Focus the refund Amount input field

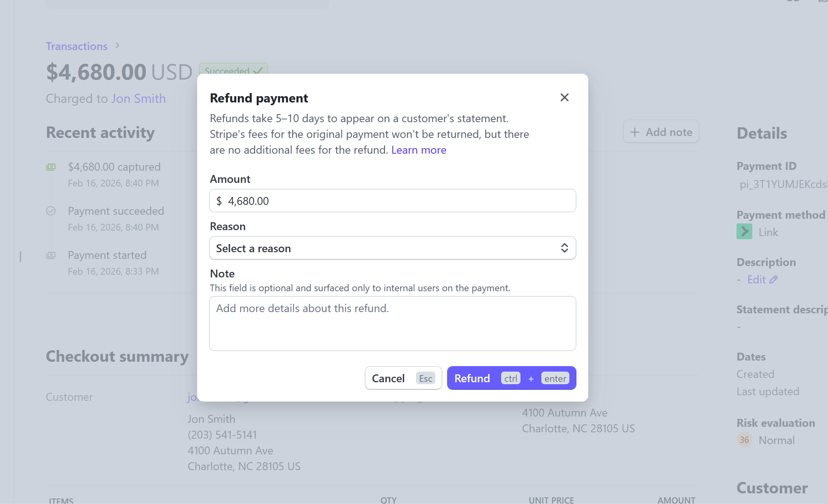point(392,201)
